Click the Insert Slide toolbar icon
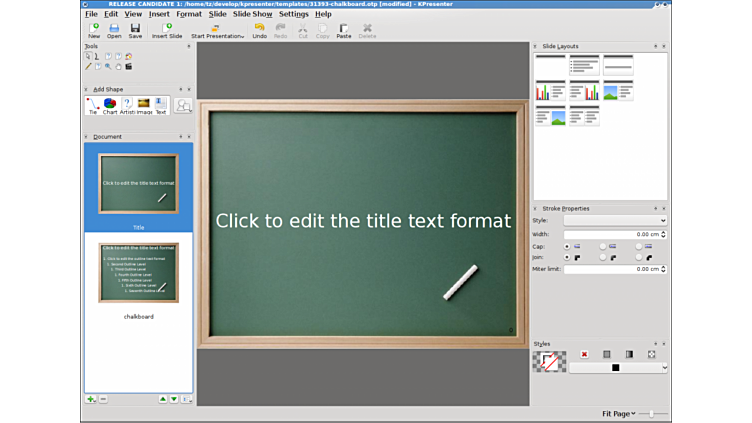The image size is (752, 423). pos(167,30)
